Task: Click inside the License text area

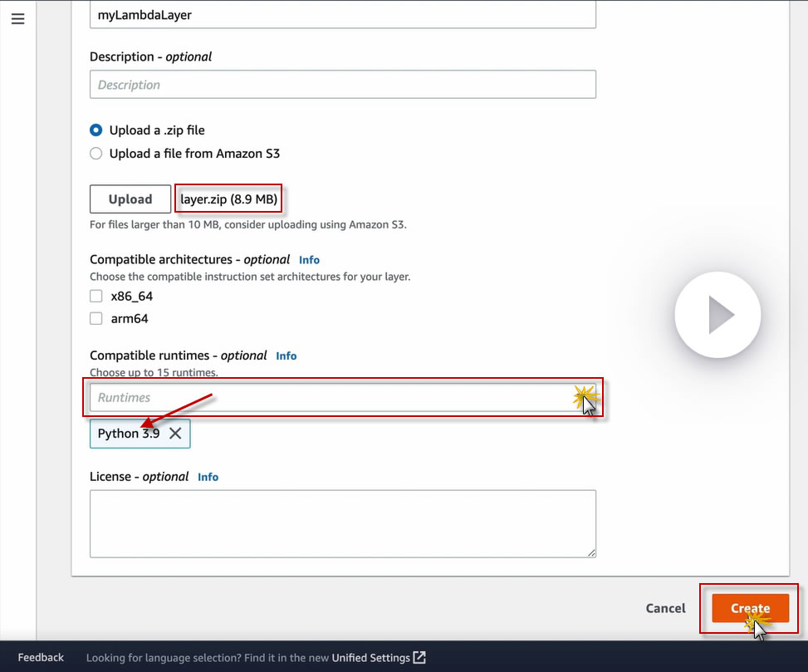Action: 343,523
